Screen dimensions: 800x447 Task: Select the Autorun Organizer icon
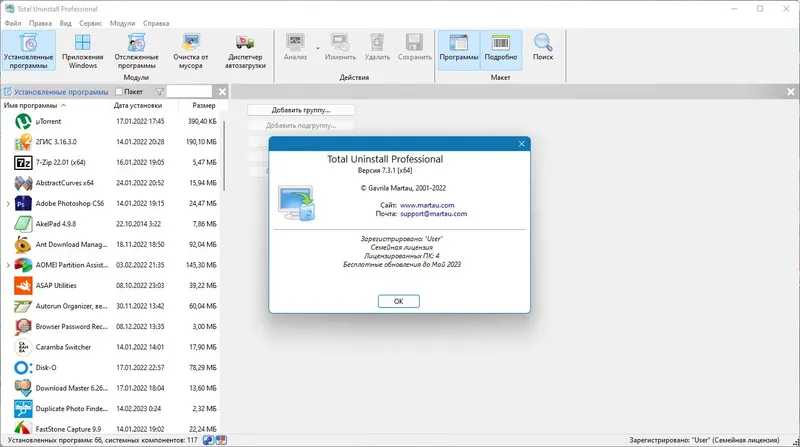pos(23,306)
